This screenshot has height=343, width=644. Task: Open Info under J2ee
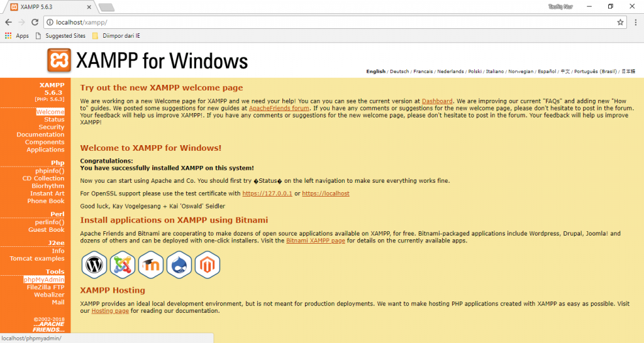58,251
